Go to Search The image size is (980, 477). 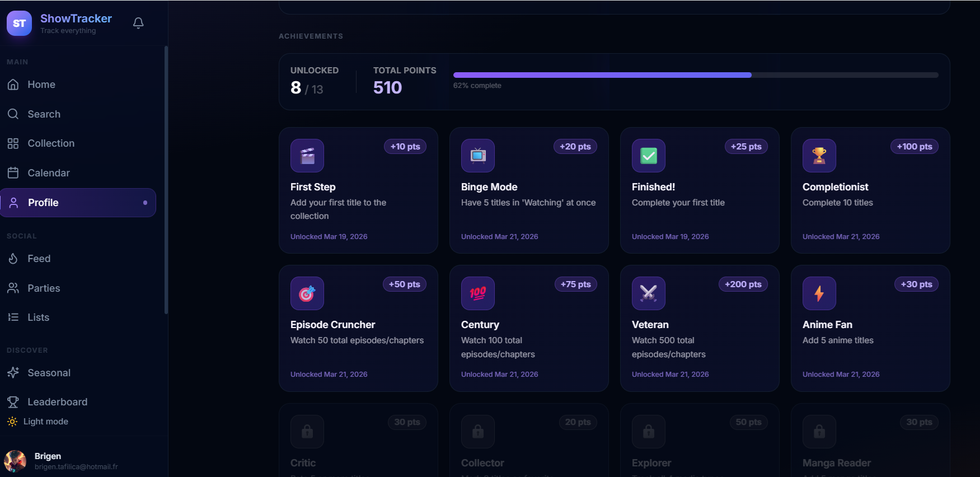coord(78,114)
